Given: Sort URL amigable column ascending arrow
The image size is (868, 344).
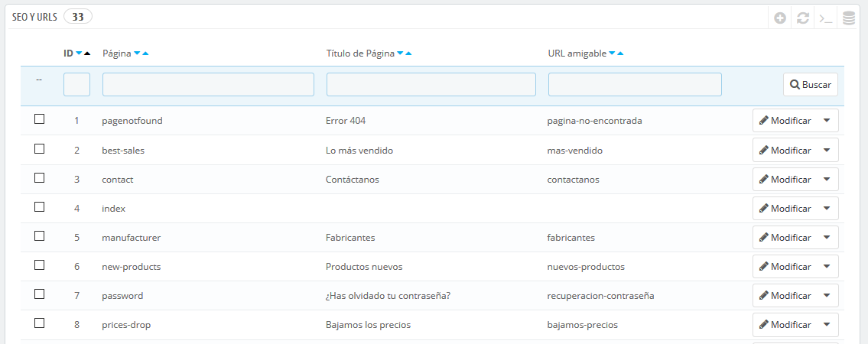Looking at the screenshot, I should tap(620, 54).
